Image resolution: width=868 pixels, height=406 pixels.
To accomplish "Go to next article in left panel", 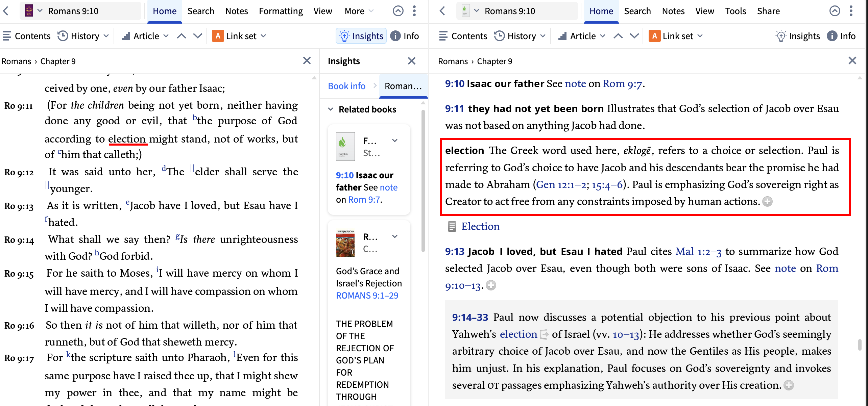I will tap(198, 36).
